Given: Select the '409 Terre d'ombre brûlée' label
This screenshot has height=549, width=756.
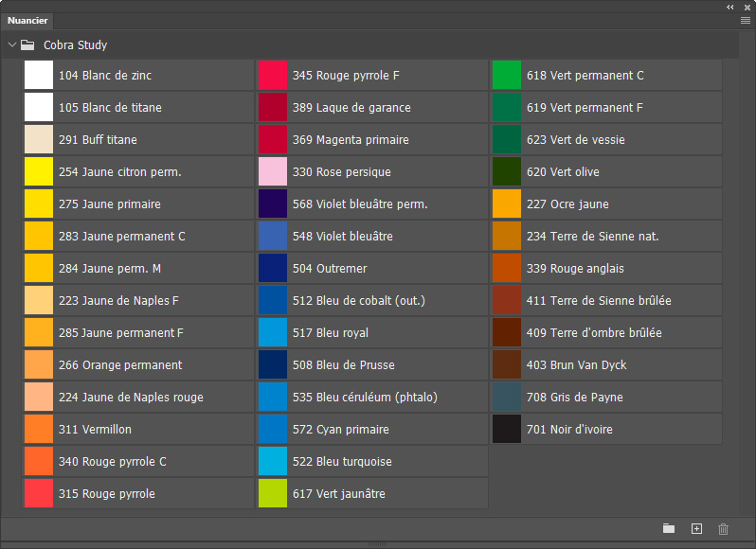Looking at the screenshot, I should 594,333.
